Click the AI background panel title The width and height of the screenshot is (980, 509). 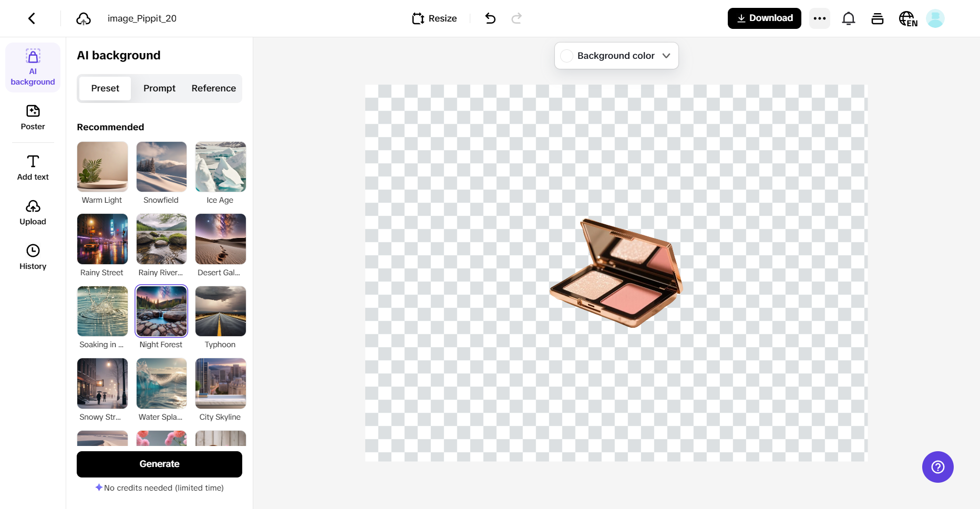pos(119,55)
